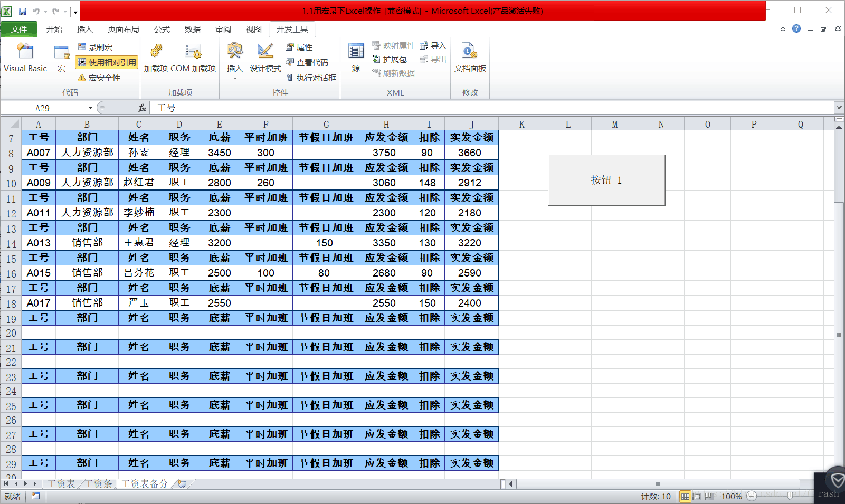Open the 文档面板 document panel
This screenshot has width=845, height=504.
[x=470, y=58]
